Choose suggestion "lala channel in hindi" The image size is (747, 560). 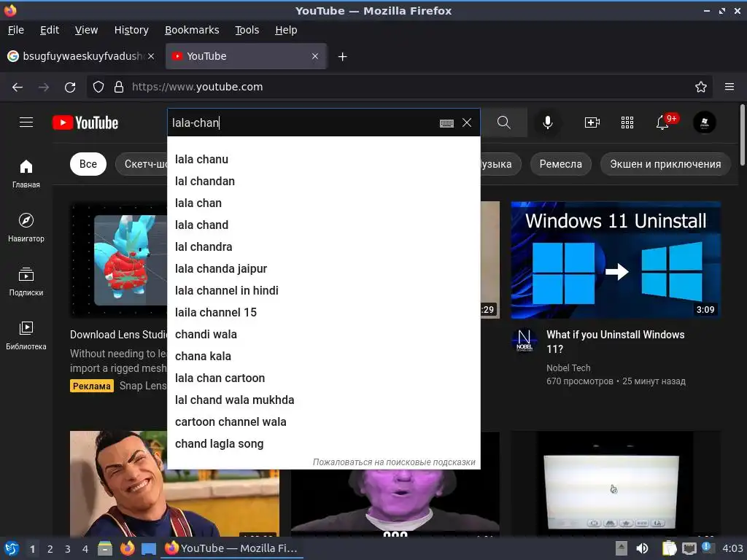pos(323,291)
